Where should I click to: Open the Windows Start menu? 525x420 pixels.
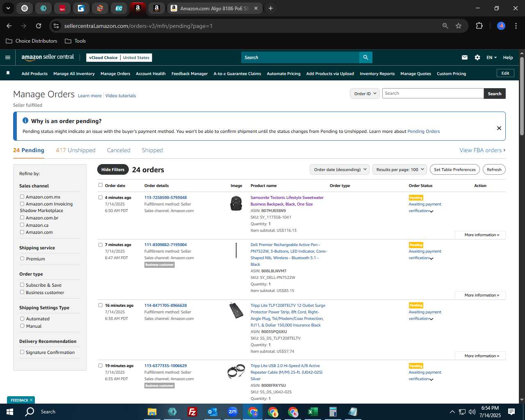(10, 412)
